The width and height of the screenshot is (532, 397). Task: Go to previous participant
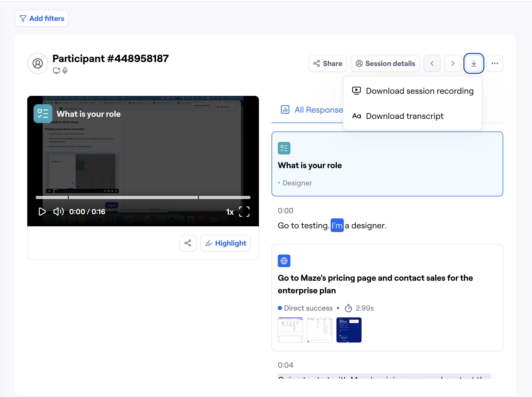pos(432,63)
